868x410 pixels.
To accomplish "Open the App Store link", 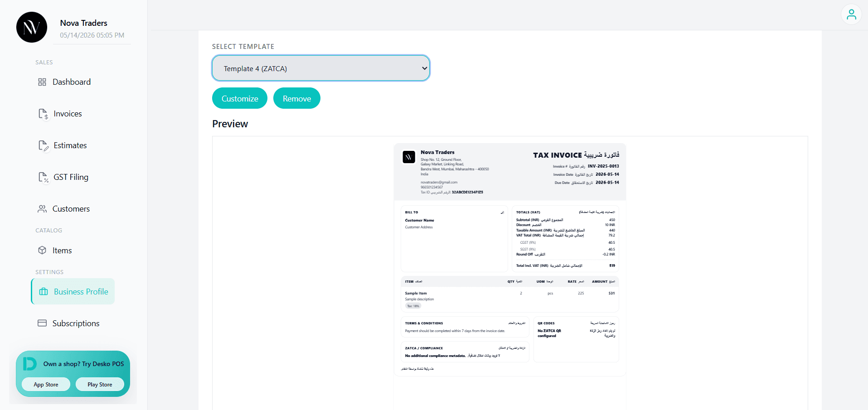I will (x=46, y=384).
